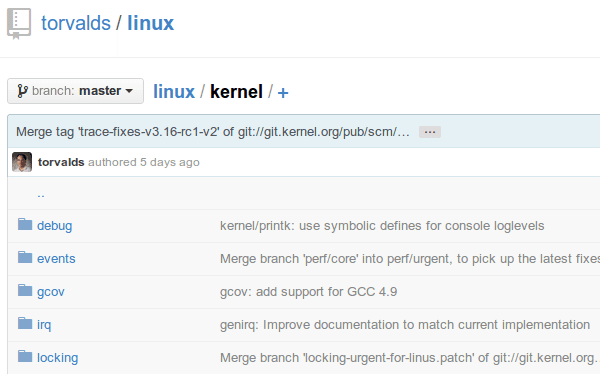The height and width of the screenshot is (374, 600).
Task: Open the irq folder
Action: click(44, 325)
